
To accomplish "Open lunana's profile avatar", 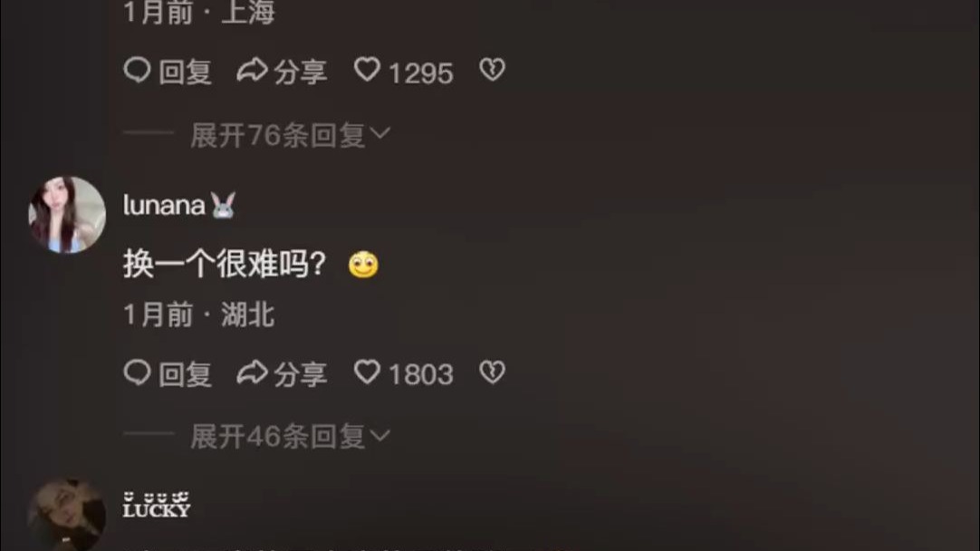I will coord(67,215).
